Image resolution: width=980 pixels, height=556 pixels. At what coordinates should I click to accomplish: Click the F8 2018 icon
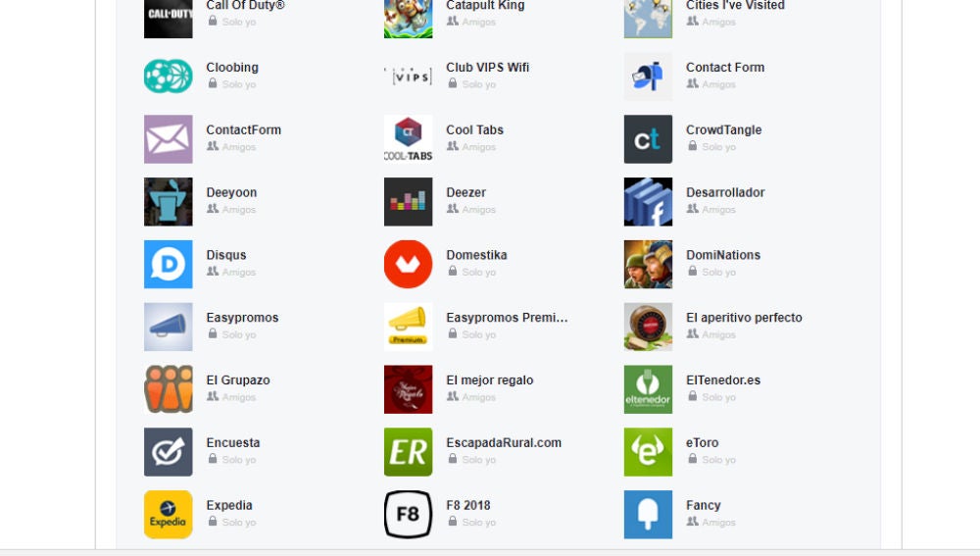pos(408,515)
